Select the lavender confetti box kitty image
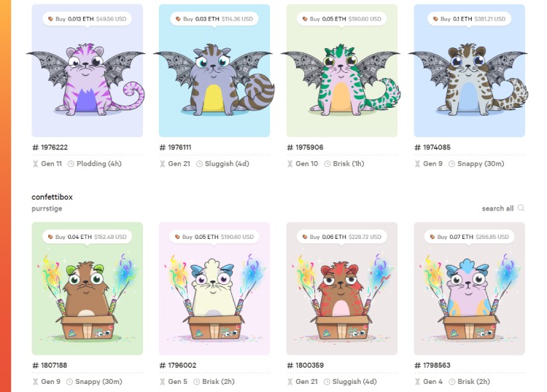 pyautogui.click(x=469, y=298)
